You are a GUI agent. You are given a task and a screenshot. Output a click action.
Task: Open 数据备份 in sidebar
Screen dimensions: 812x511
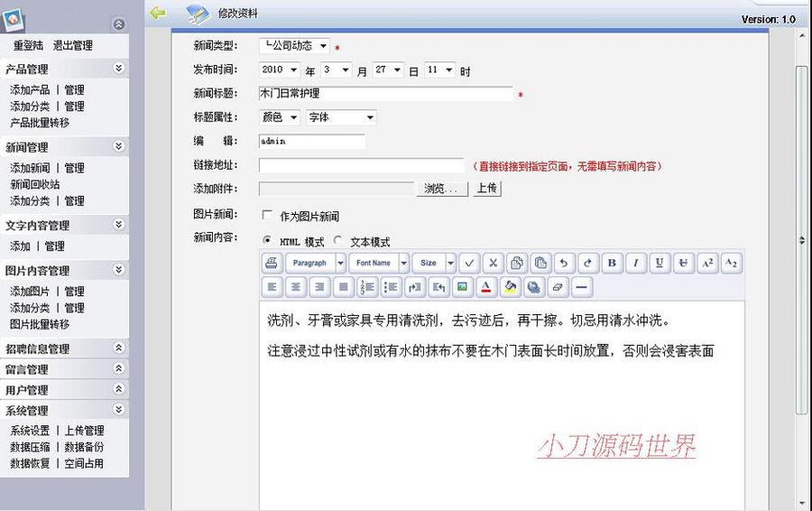click(x=84, y=447)
